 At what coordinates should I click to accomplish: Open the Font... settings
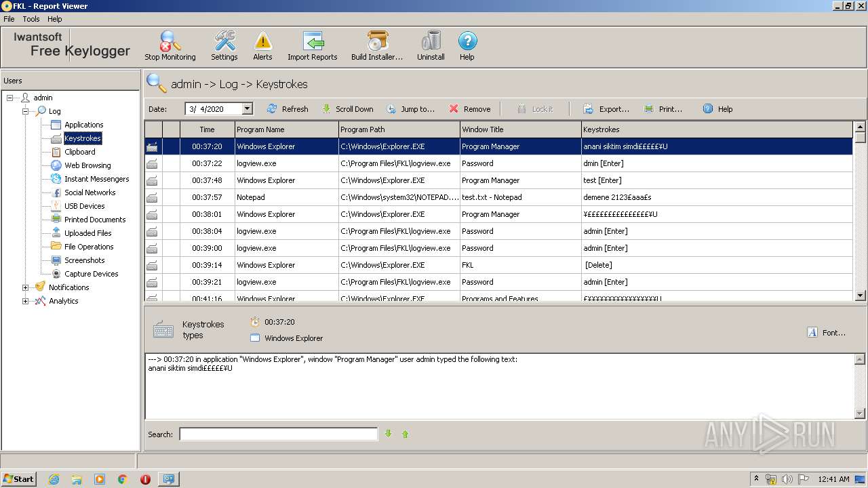(x=826, y=333)
